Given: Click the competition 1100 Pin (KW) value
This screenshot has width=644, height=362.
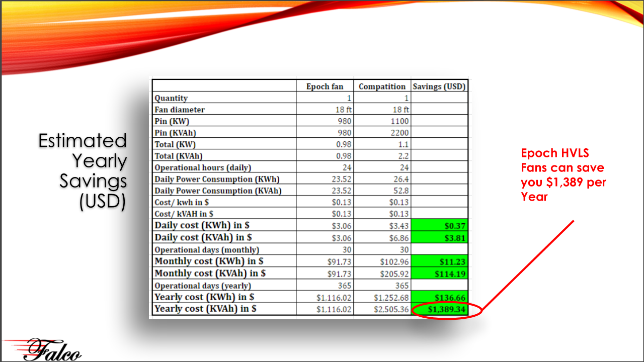Looking at the screenshot, I should pyautogui.click(x=399, y=121).
